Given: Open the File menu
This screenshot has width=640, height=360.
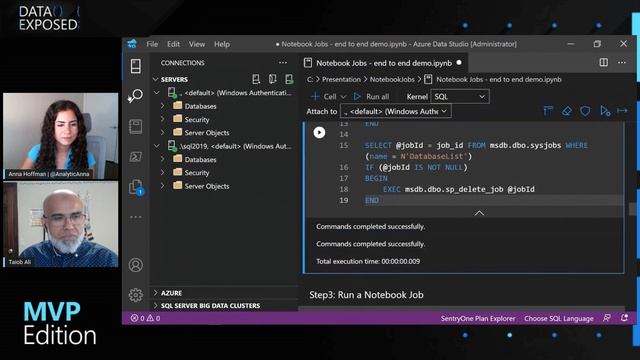Looking at the screenshot, I should 152,44.
